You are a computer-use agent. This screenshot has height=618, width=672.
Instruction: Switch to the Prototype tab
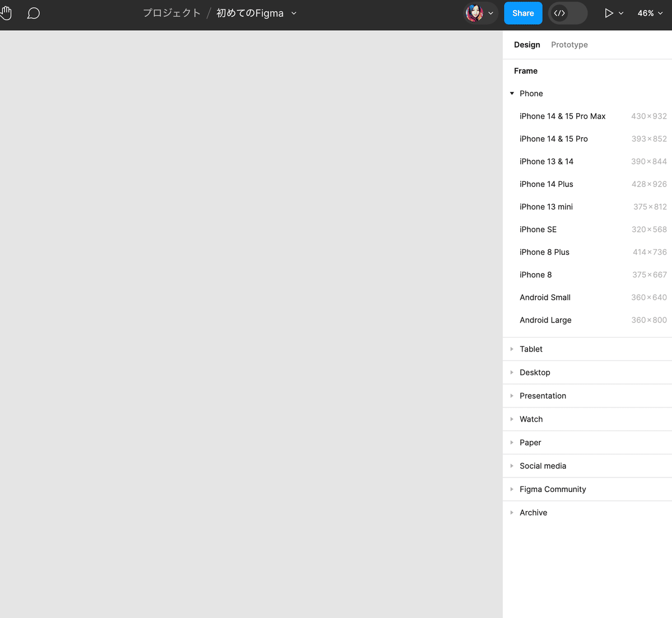(570, 45)
